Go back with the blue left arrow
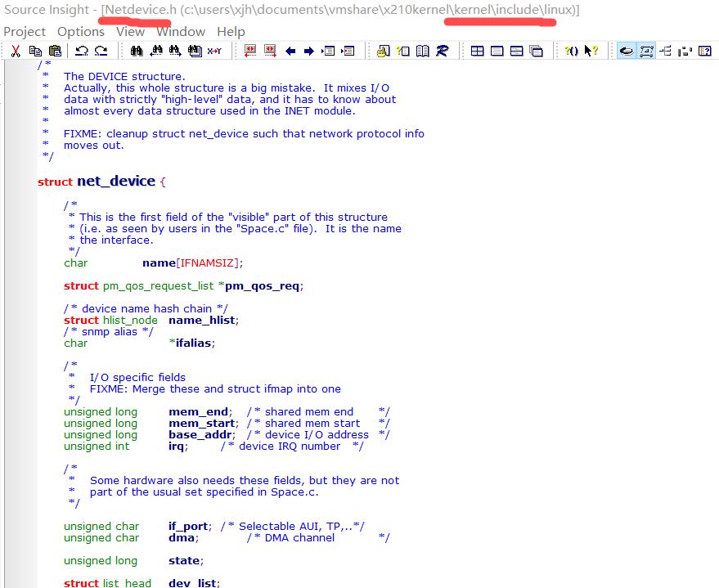This screenshot has height=588, width=719. tap(290, 51)
